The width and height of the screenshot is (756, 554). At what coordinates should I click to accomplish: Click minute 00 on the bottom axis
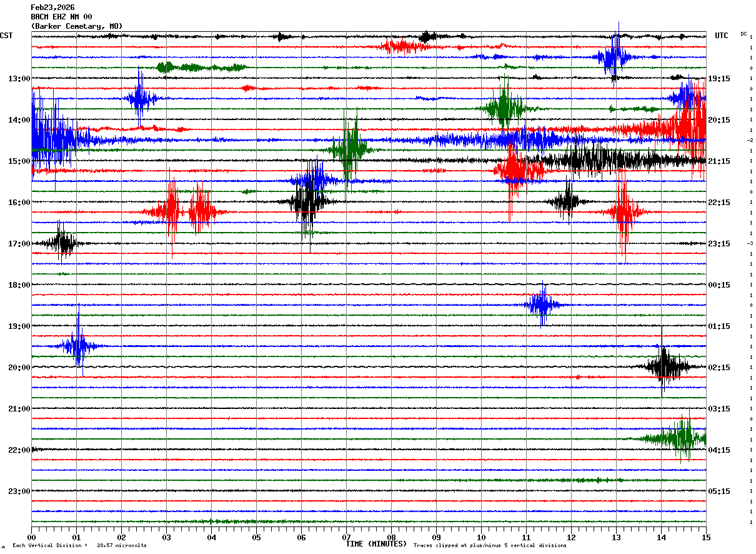click(31, 537)
